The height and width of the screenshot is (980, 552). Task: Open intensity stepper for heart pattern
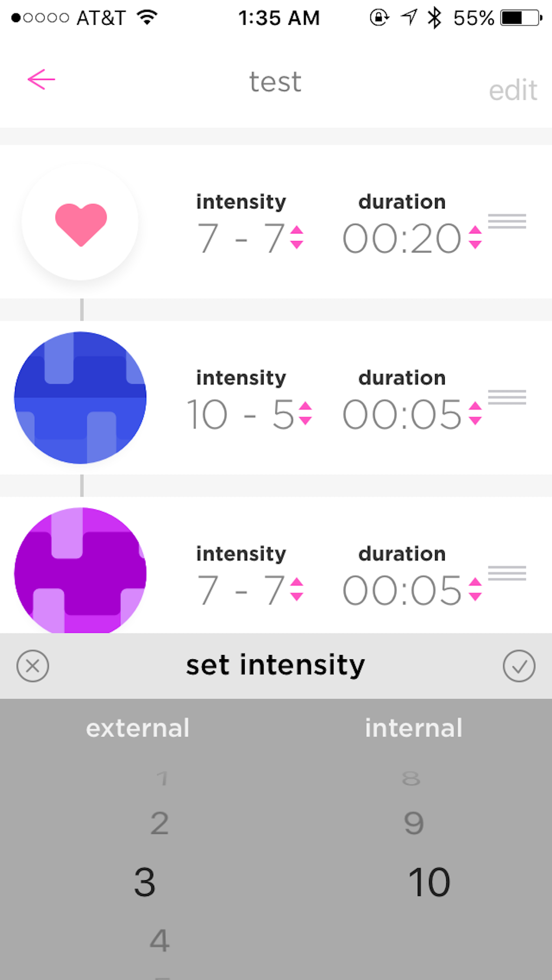pyautogui.click(x=296, y=237)
